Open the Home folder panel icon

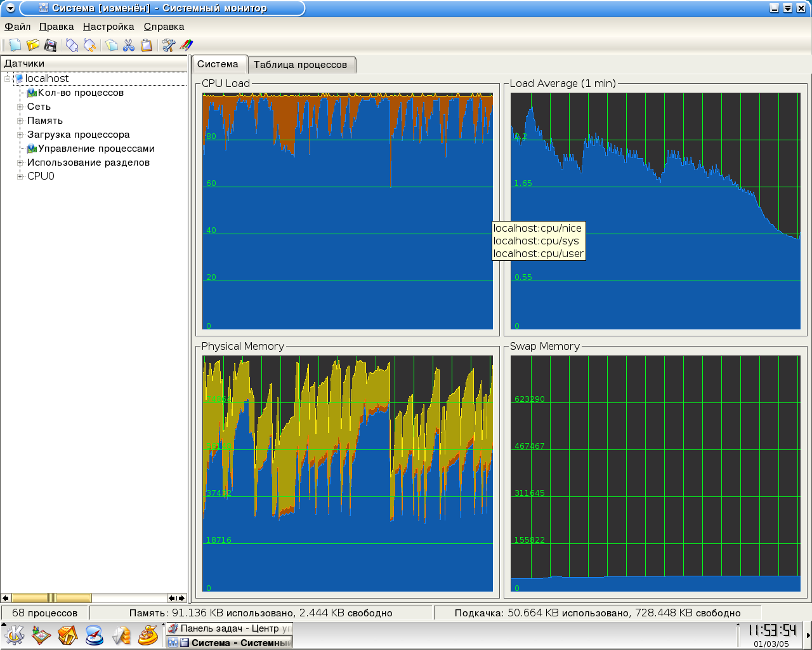coord(68,635)
